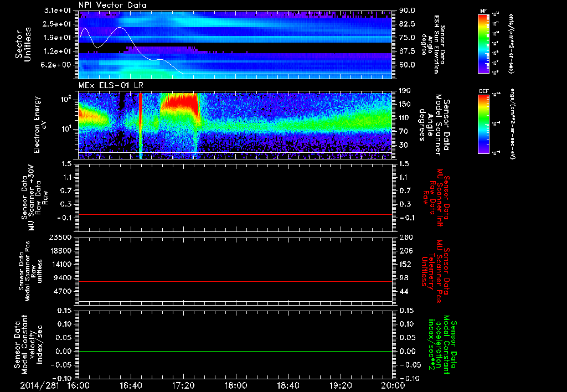
Task: Click the '82.5' sun elevation tick
Action: [407, 24]
